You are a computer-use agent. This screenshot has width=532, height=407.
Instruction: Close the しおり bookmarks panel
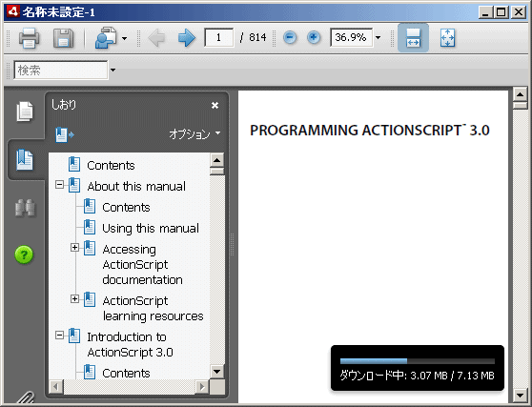pyautogui.click(x=215, y=106)
